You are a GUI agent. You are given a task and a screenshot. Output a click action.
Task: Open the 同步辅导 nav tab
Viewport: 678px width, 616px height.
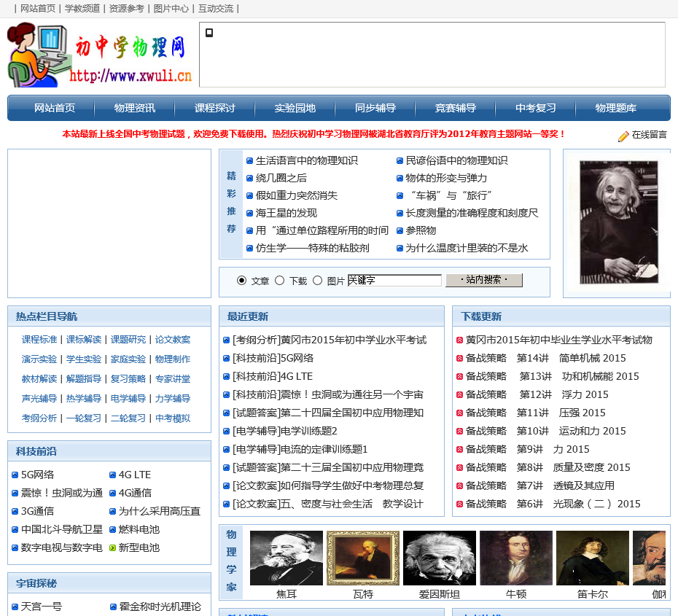pos(375,108)
